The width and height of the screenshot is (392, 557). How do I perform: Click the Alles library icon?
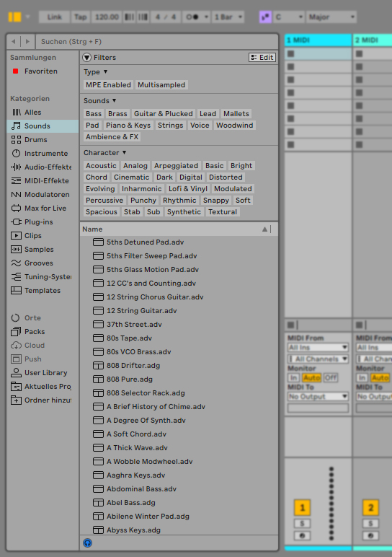coord(17,113)
